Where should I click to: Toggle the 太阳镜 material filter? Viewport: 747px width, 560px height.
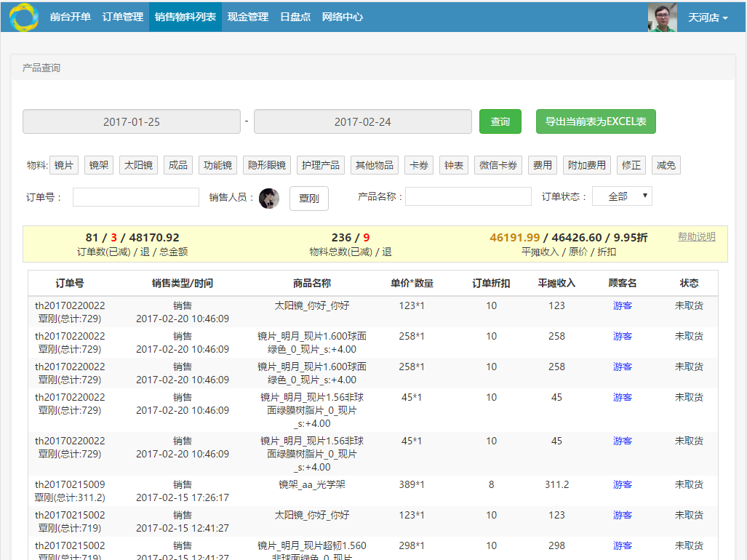pyautogui.click(x=138, y=165)
